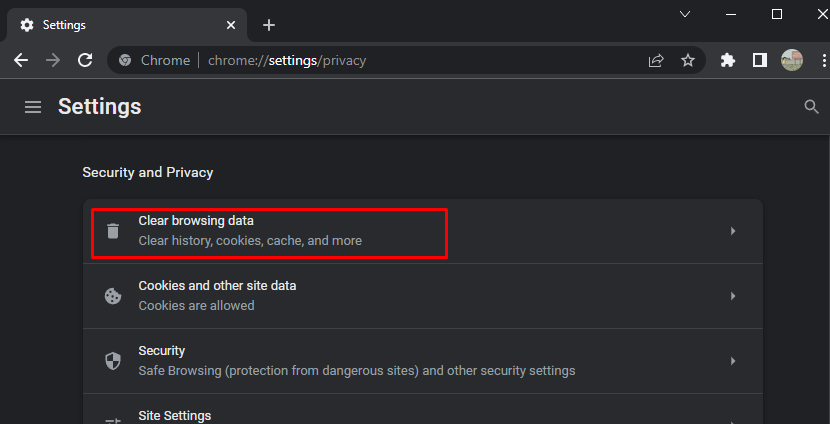Search settings with magnifier icon

811,107
